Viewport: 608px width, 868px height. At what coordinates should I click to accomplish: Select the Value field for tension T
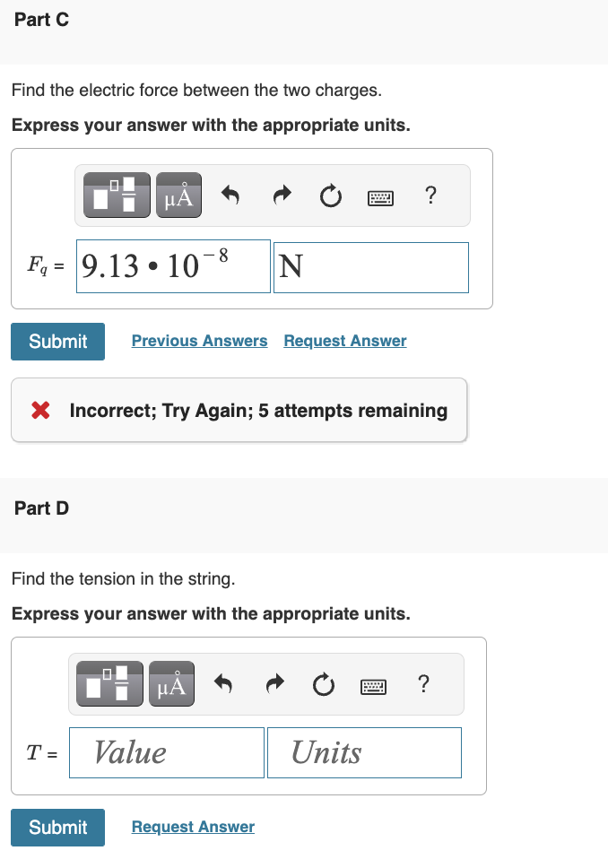(166, 752)
